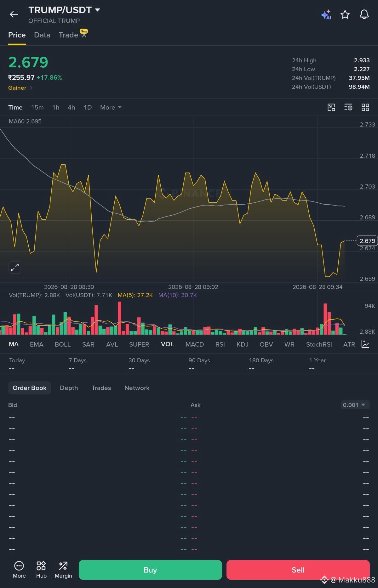Toggle the SAR indicator
The image size is (378, 588).
[x=88, y=344]
